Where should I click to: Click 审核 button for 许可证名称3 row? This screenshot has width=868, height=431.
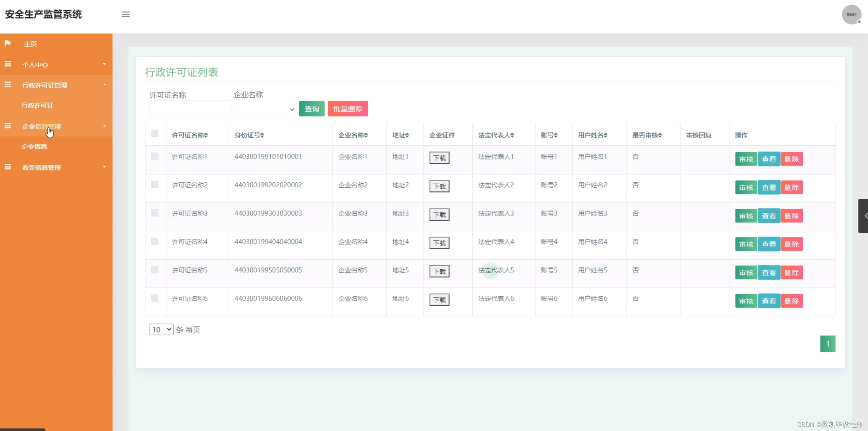(746, 216)
